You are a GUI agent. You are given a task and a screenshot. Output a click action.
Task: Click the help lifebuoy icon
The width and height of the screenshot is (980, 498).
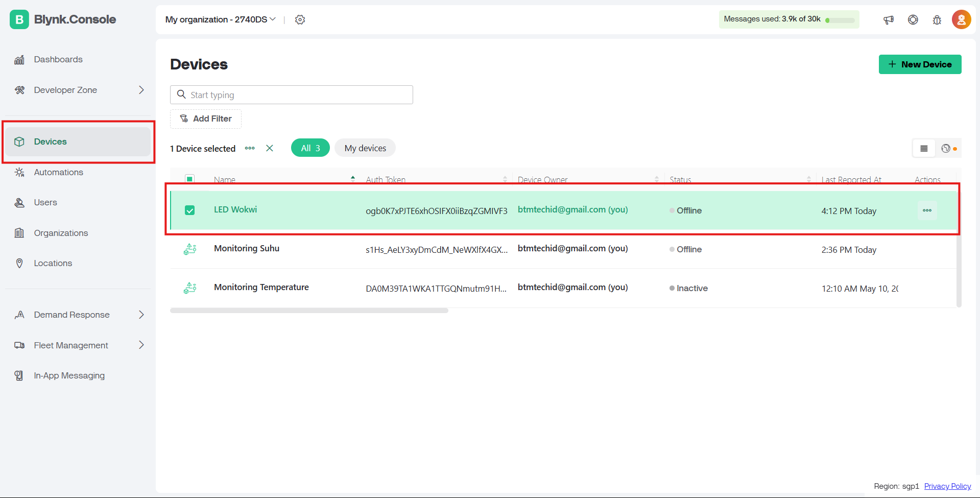click(x=913, y=20)
